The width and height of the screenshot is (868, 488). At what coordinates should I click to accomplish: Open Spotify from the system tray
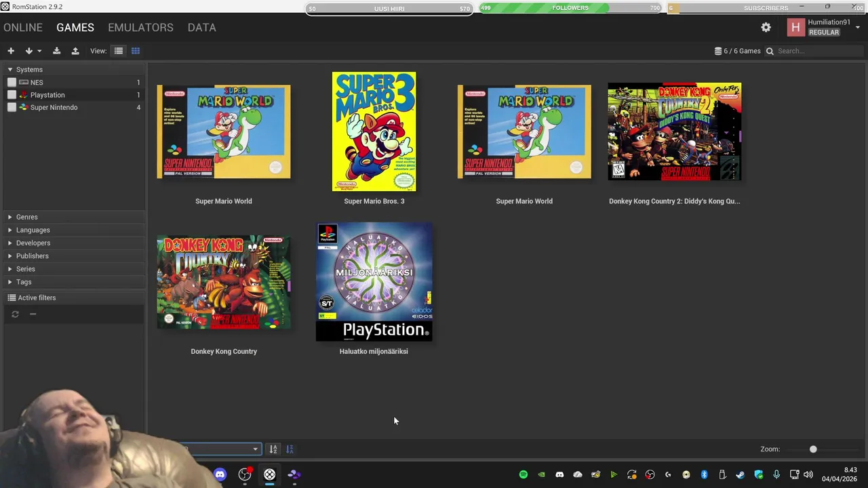[523, 474]
